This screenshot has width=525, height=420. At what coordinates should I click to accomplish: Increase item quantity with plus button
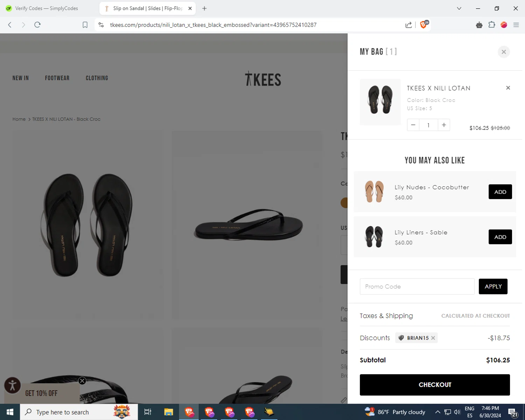(x=444, y=125)
